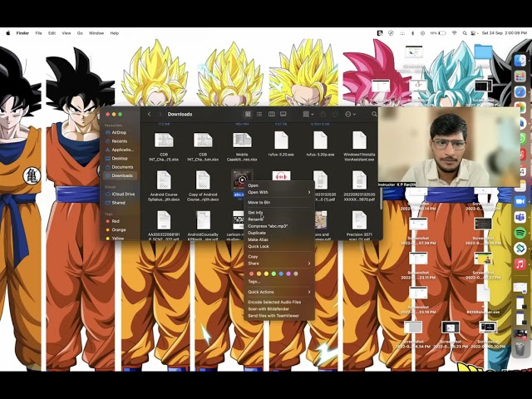The image size is (532, 399).
Task: Select the BIOSRenamer.exe desktop file
Action: [483, 293]
